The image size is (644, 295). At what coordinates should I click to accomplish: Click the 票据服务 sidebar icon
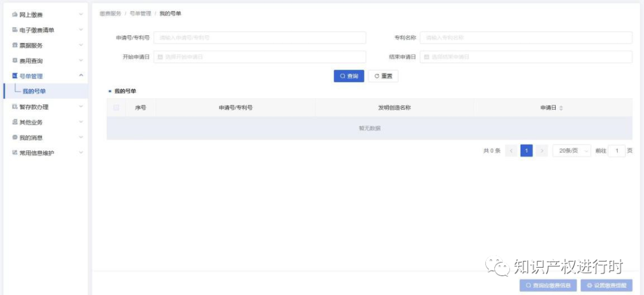(x=15, y=45)
